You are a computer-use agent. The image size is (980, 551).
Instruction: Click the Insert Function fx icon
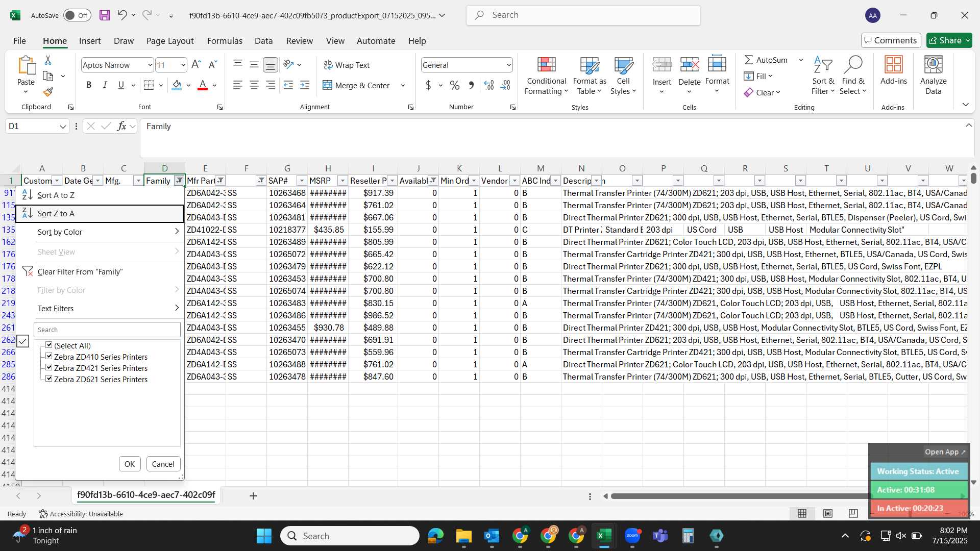pos(121,126)
